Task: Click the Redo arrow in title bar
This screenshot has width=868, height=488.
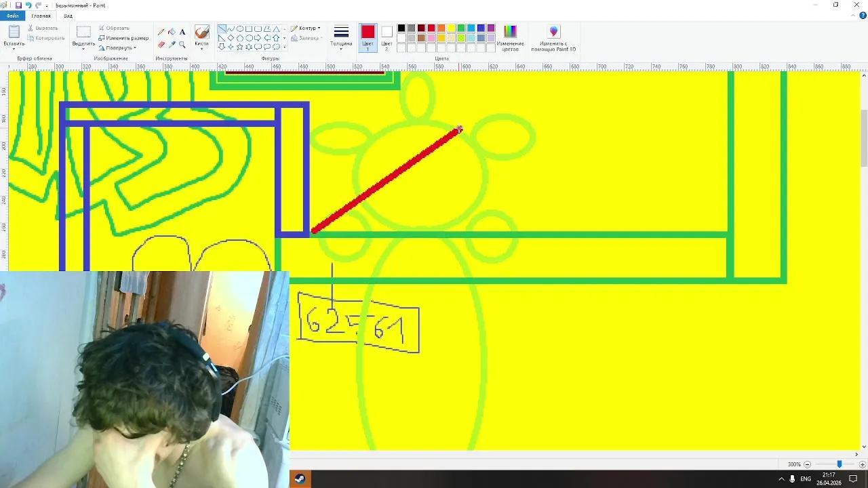Action: click(39, 5)
